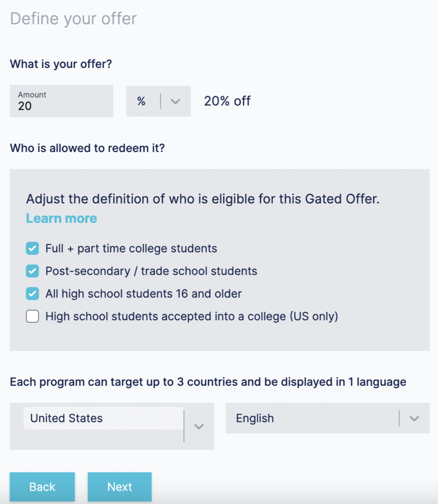Uncheck All high school students 16 and older

click(32, 294)
